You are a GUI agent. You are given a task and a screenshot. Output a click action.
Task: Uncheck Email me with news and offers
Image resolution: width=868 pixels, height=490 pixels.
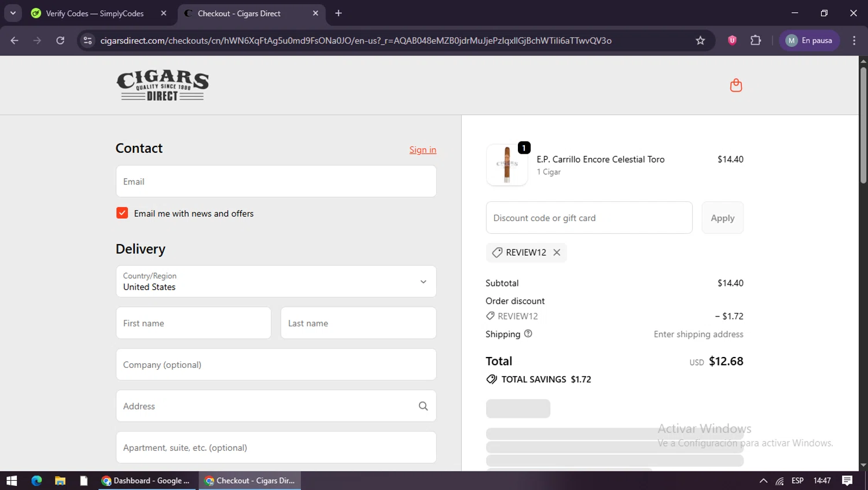(x=122, y=213)
